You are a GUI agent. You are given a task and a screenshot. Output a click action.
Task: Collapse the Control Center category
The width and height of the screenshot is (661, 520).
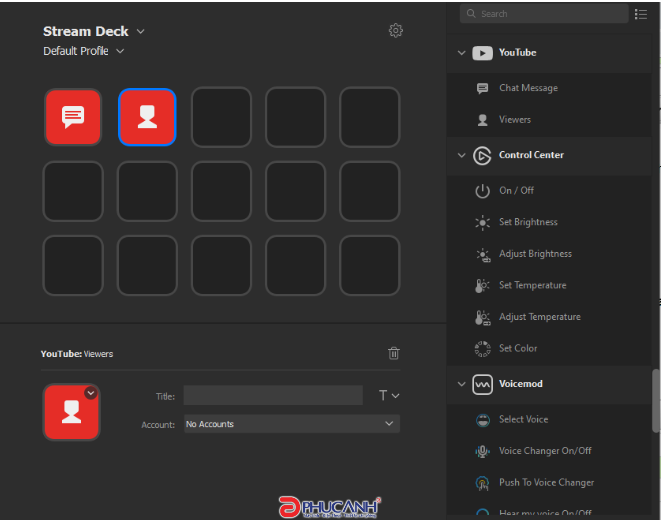462,155
